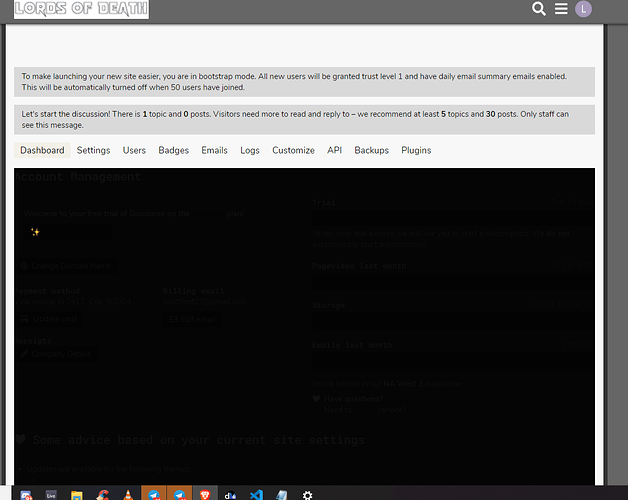Screen dimensions: 628x500
Task: View the Logs admin tab
Action: (250, 150)
